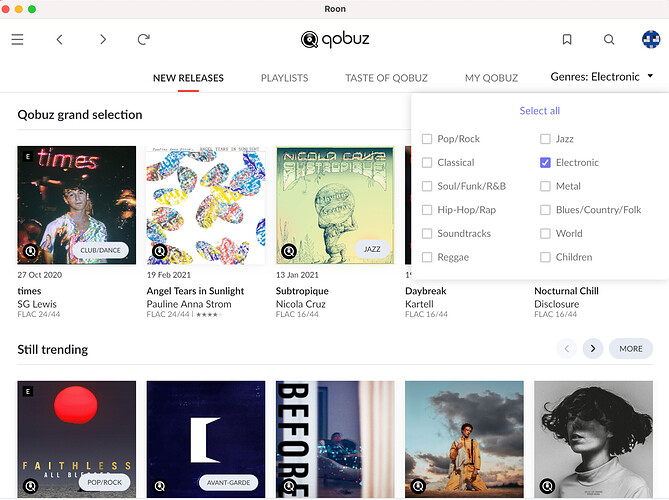Show previous Still trending albums
This screenshot has height=500, width=669.
click(567, 349)
